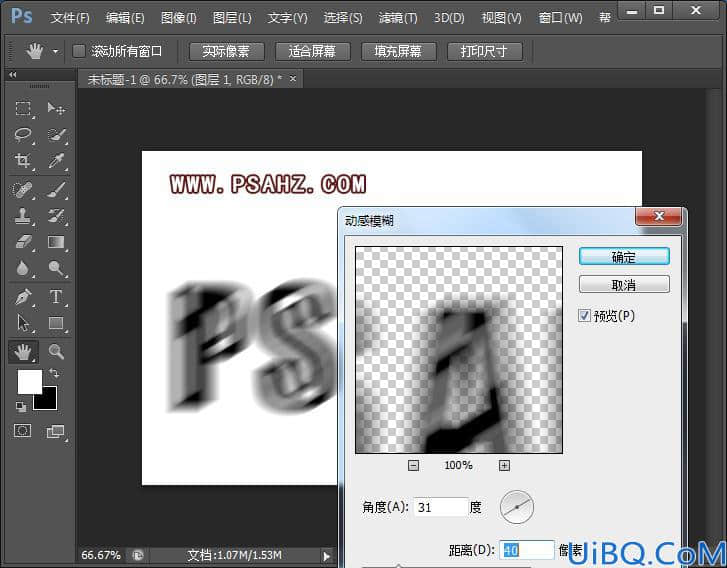Image resolution: width=727 pixels, height=568 pixels.
Task: Select the Move tool
Action: click(56, 108)
